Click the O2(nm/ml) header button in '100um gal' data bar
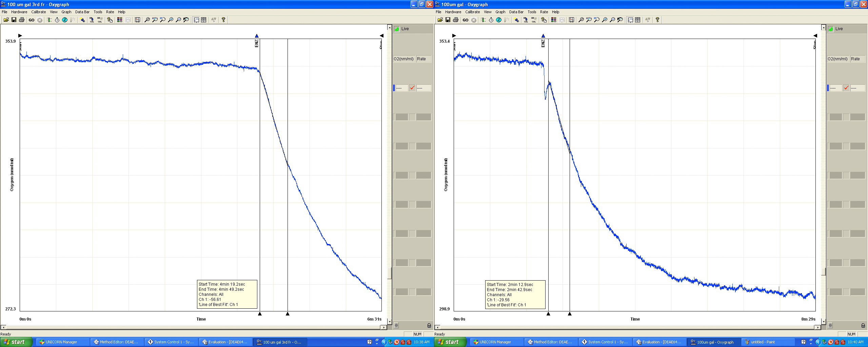 pos(837,59)
